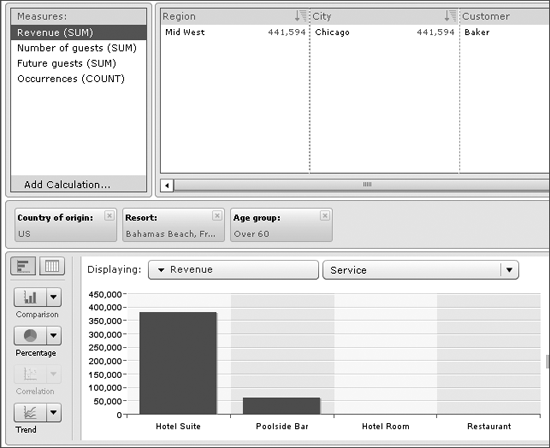Switch to chart view icon

pyautogui.click(x=23, y=266)
